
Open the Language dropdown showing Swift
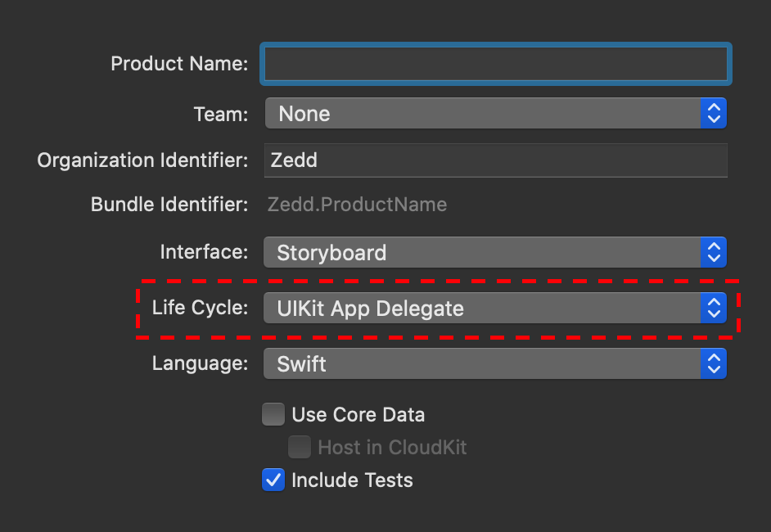coord(483,364)
